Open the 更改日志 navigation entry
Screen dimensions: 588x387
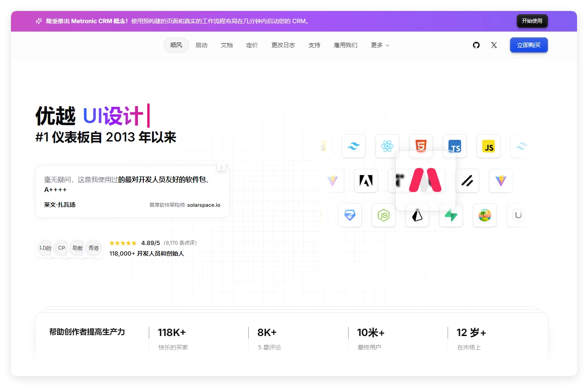tap(283, 45)
